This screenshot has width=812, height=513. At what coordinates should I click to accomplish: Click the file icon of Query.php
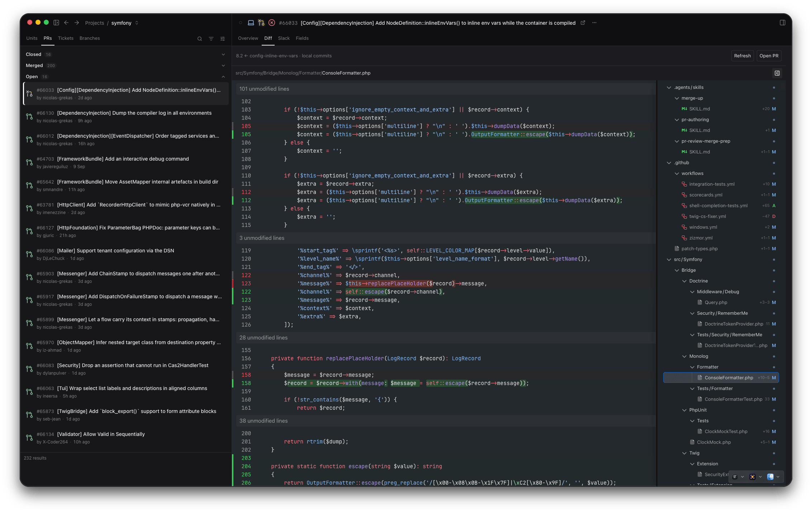(x=700, y=303)
